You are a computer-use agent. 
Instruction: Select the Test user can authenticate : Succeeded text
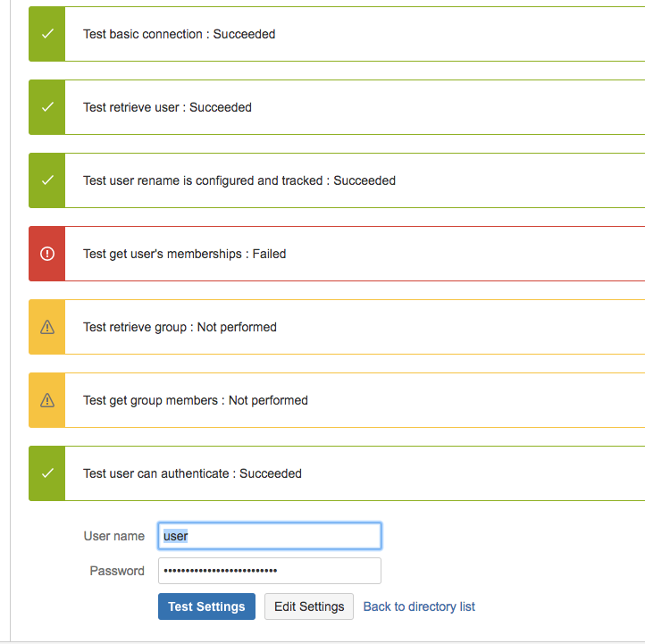pos(192,473)
